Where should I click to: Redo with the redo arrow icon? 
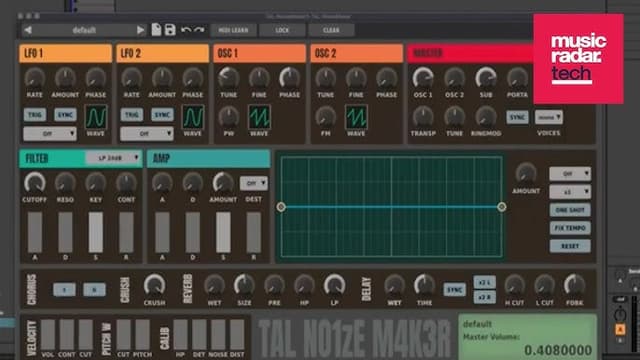click(x=199, y=30)
